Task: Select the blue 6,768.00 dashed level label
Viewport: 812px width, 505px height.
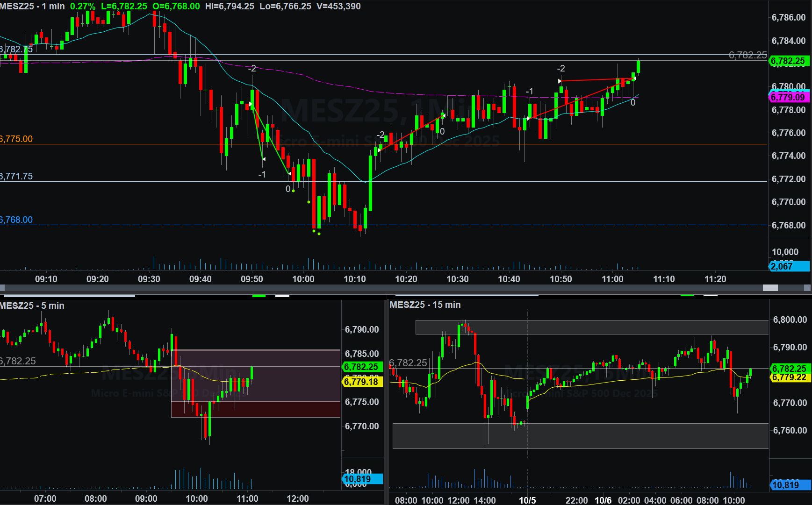Action: click(17, 220)
